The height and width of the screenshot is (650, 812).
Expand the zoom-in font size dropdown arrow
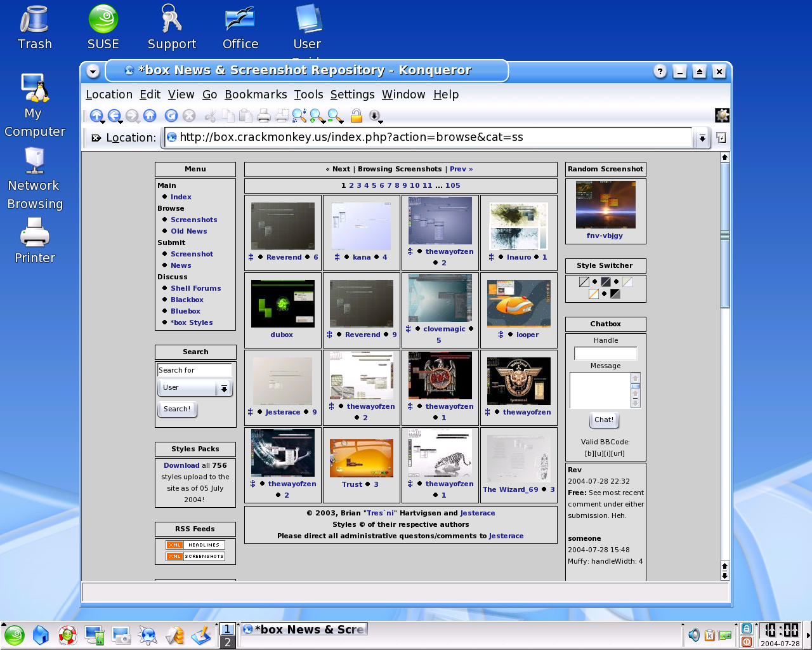pyautogui.click(x=324, y=122)
